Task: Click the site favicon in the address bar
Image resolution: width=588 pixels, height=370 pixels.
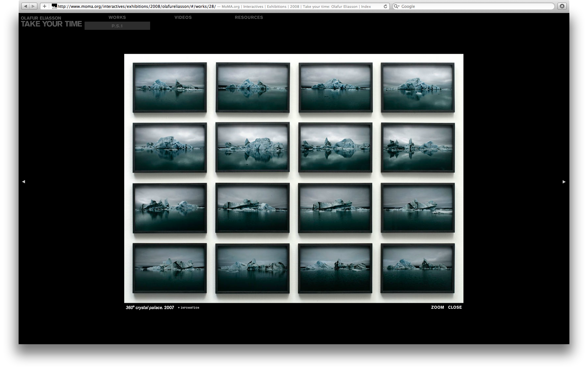Action: 54,6
